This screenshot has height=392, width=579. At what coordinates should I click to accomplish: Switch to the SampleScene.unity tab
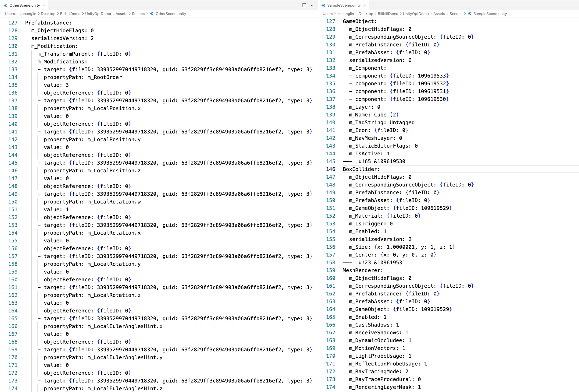click(x=344, y=5)
